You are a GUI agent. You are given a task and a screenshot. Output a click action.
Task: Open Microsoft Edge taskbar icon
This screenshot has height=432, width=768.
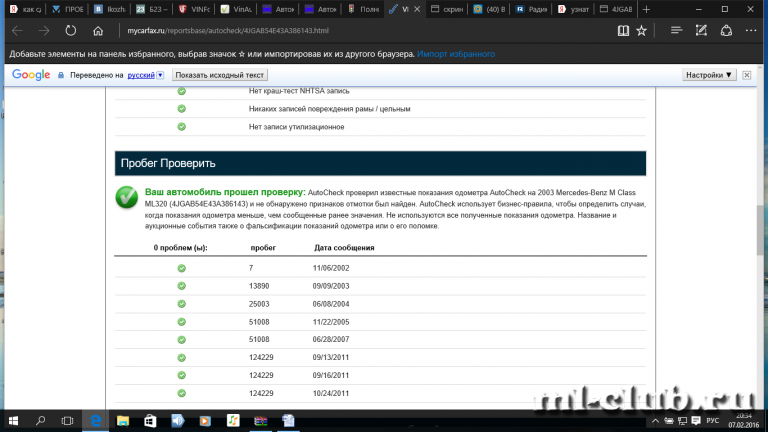[96, 421]
